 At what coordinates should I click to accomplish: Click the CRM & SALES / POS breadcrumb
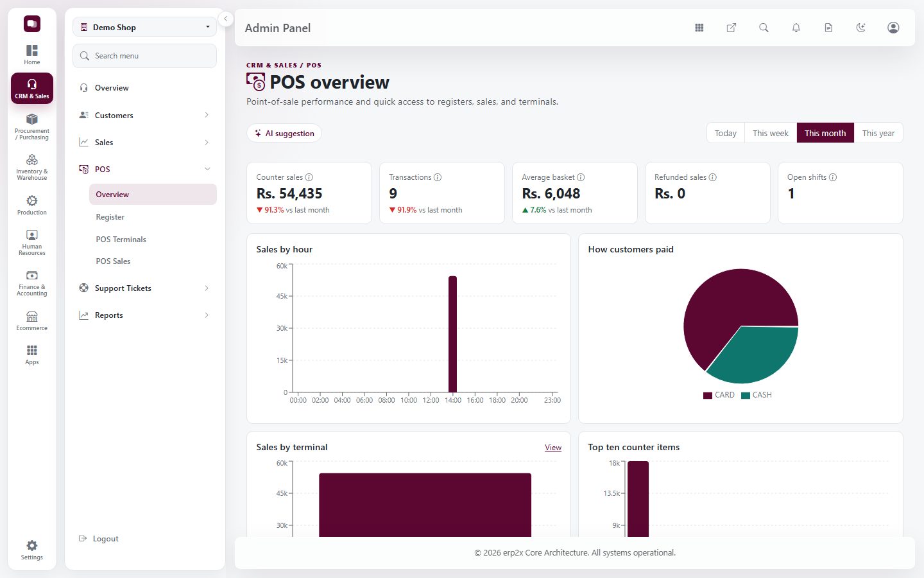(284, 65)
